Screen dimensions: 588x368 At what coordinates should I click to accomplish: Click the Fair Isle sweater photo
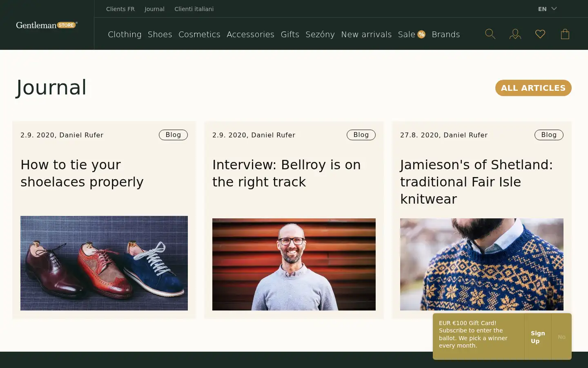(482, 264)
